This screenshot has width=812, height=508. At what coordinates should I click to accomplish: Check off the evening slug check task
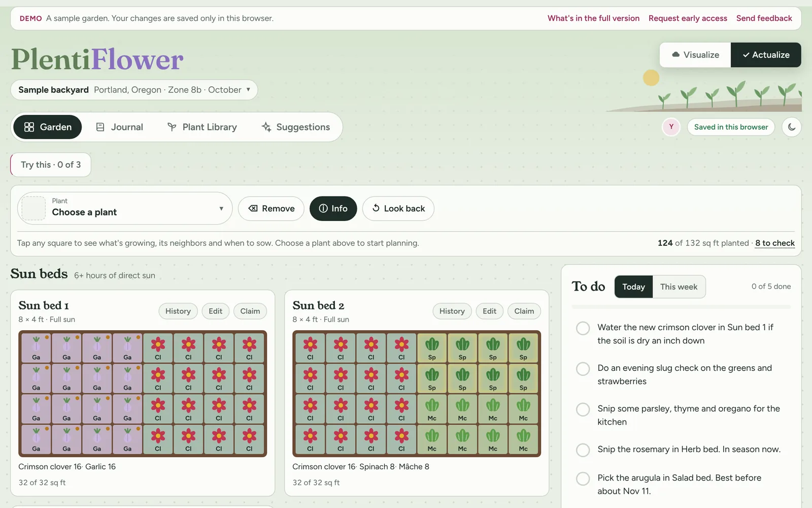pos(583,369)
